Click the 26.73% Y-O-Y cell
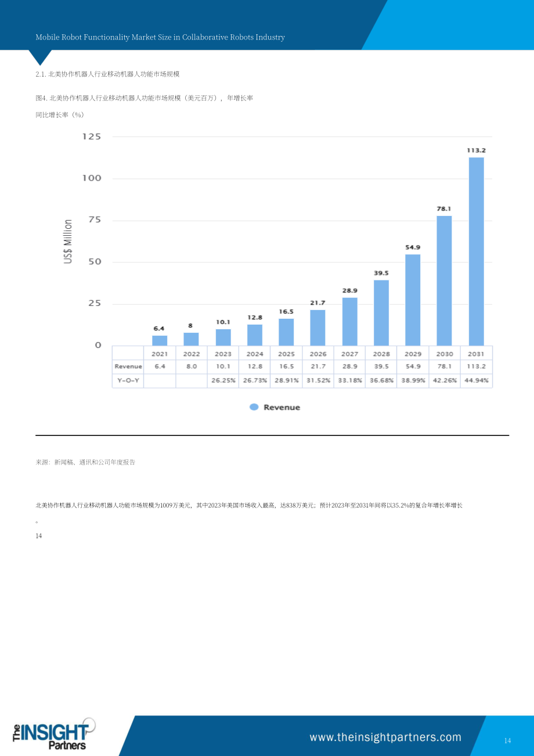This screenshot has height=756, width=534. point(255,381)
